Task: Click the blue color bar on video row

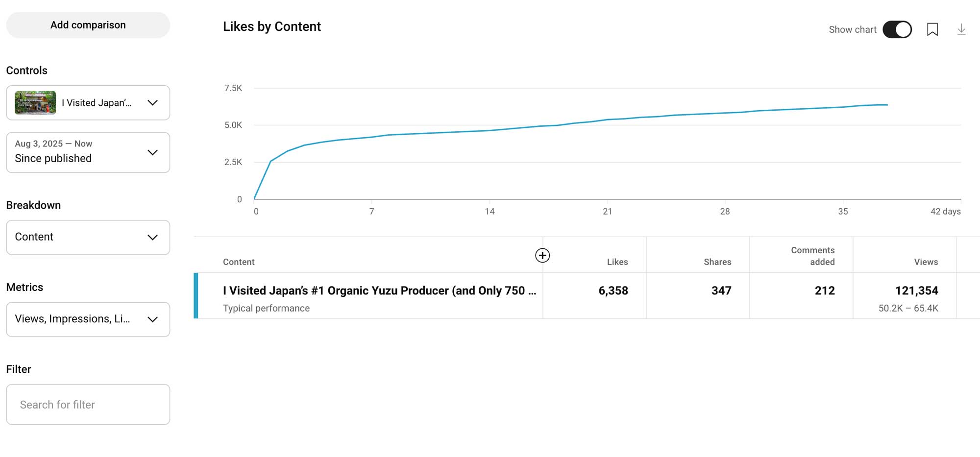Action: (x=196, y=296)
